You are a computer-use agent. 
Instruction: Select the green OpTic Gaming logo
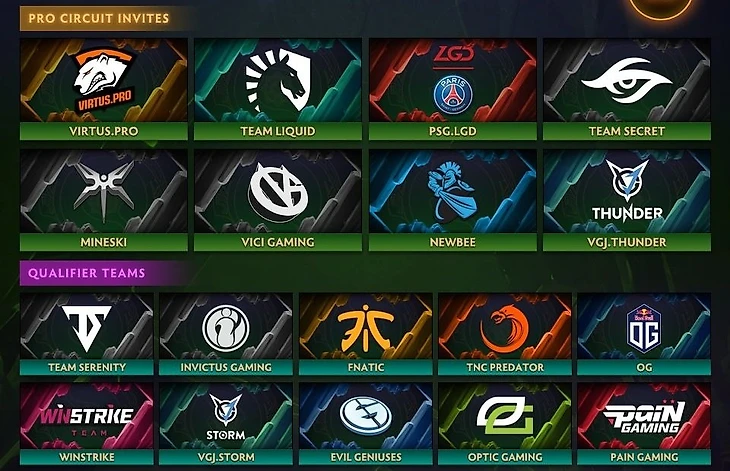pyautogui.click(x=505, y=416)
